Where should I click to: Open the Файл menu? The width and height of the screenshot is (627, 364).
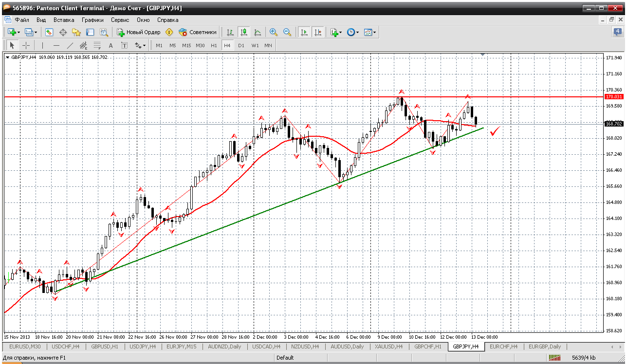point(22,20)
